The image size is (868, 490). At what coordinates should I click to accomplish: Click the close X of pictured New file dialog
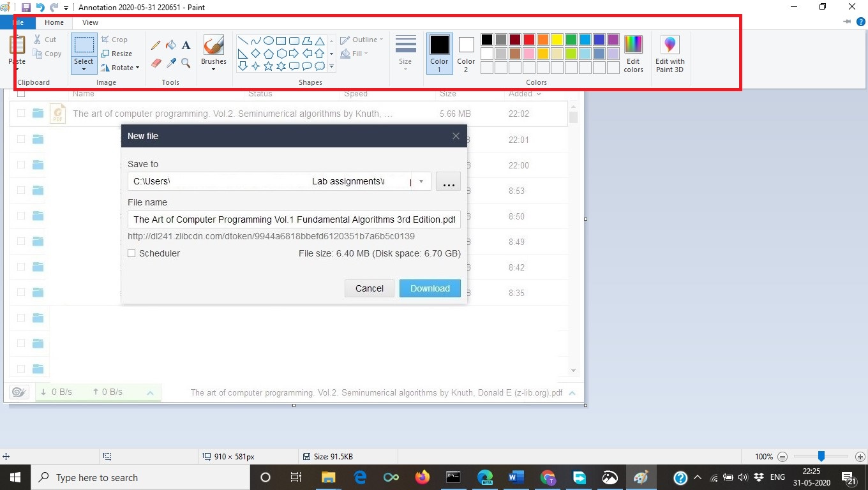pyautogui.click(x=456, y=136)
